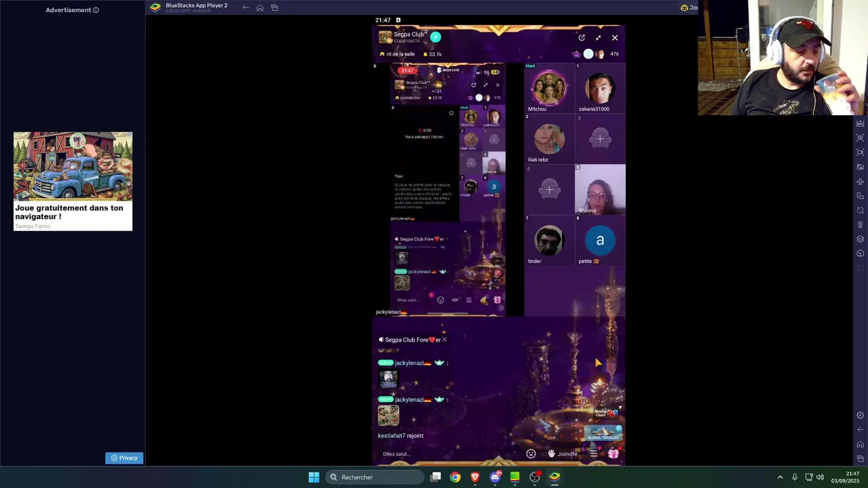The image size is (868, 488).
Task: Toggle airplane mode in BlueStacks sidebar
Action: click(861, 182)
